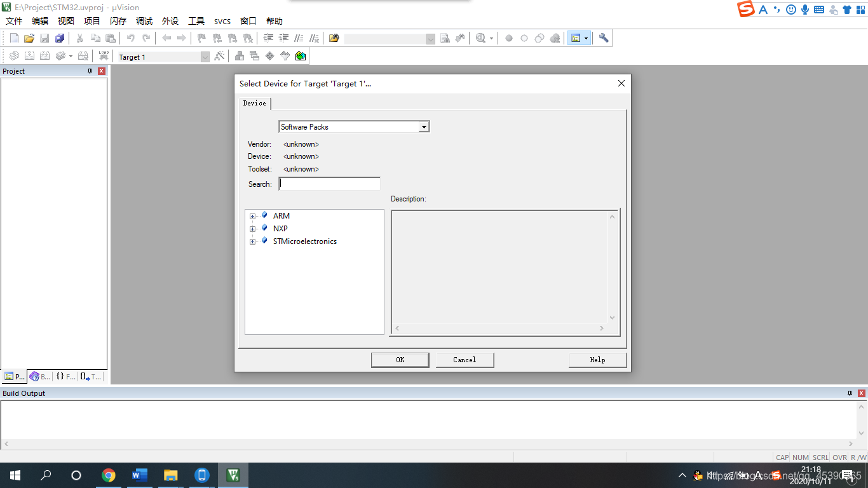Click the Insert Breakpoint solid dot icon
This screenshot has height=488, width=868.
[x=509, y=38]
